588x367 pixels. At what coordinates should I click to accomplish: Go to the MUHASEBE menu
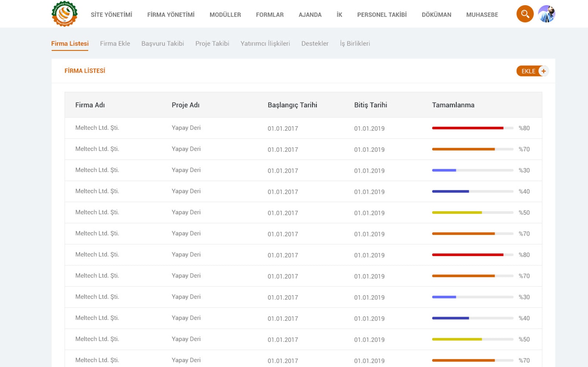pos(482,15)
